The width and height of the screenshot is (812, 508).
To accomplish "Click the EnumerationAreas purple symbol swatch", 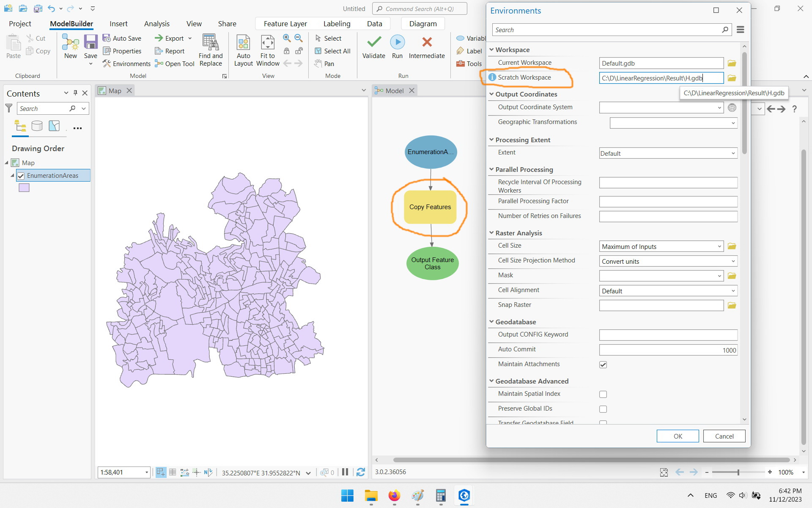I will pos(24,188).
